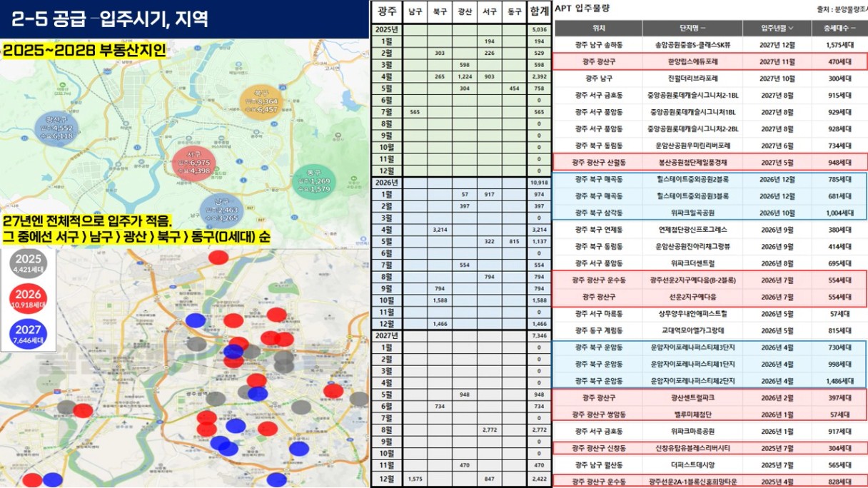Click the 2,392 total cell for April 2025

[x=539, y=77]
